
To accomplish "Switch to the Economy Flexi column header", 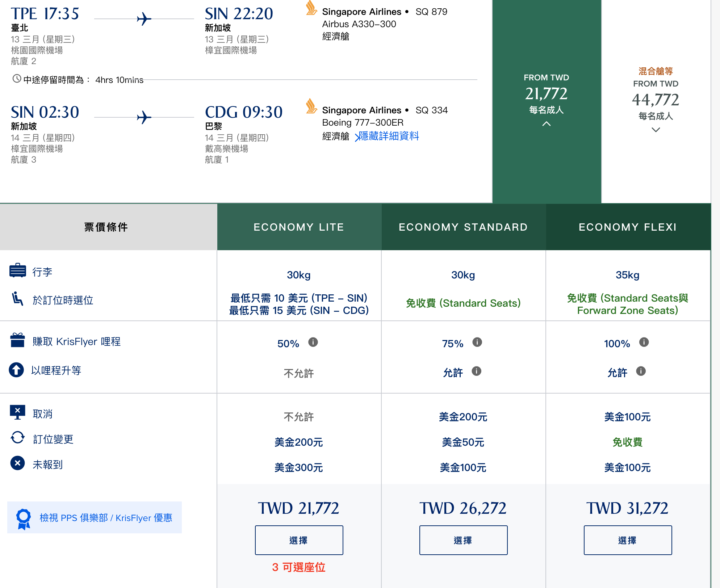I will (628, 227).
